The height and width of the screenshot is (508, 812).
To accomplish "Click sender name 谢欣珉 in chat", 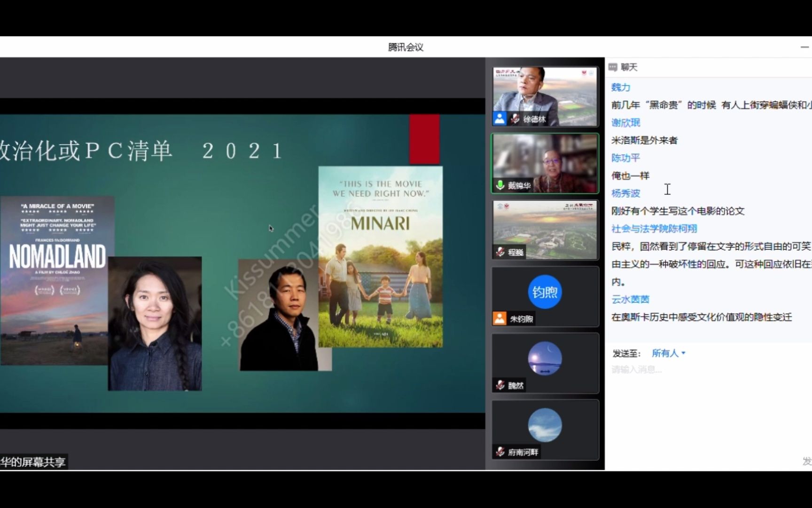I will [625, 123].
